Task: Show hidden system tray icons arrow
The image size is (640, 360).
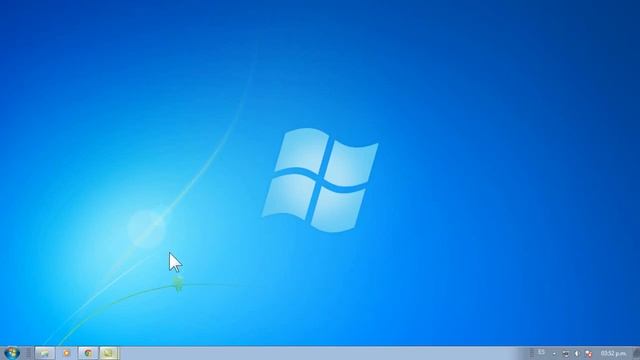Action: (554, 353)
